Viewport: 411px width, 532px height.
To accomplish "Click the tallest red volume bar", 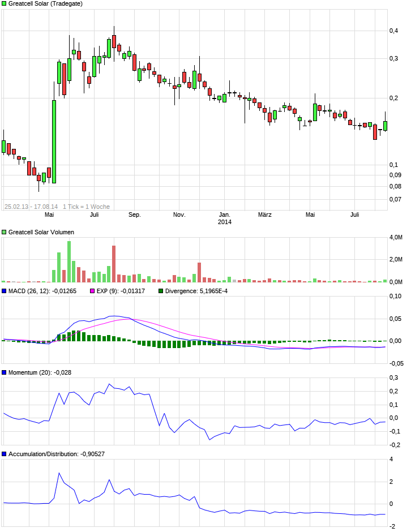I will 114,264.
